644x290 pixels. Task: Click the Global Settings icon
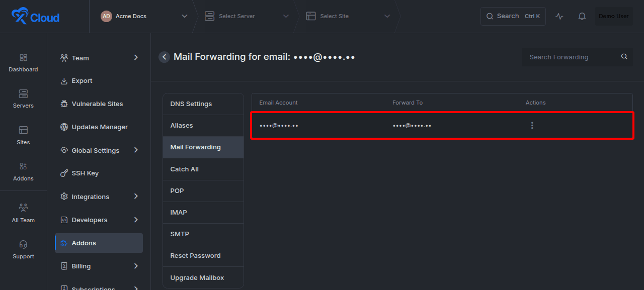point(64,150)
